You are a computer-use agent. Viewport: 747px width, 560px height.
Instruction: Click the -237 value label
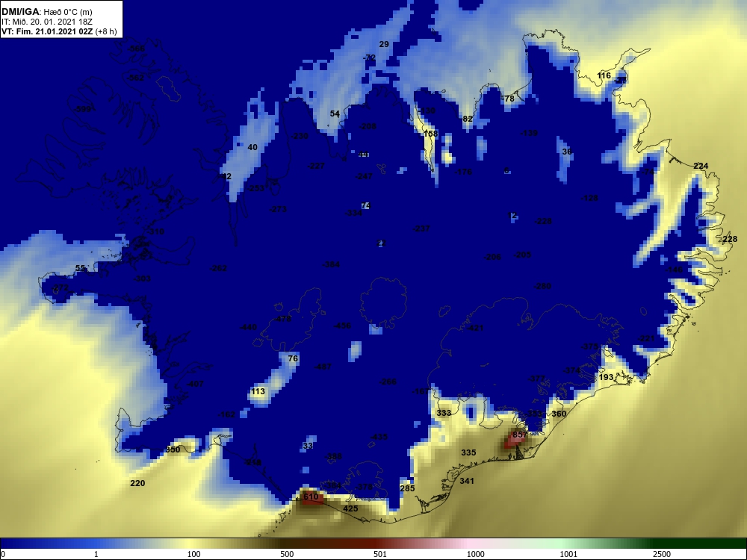[421, 228]
